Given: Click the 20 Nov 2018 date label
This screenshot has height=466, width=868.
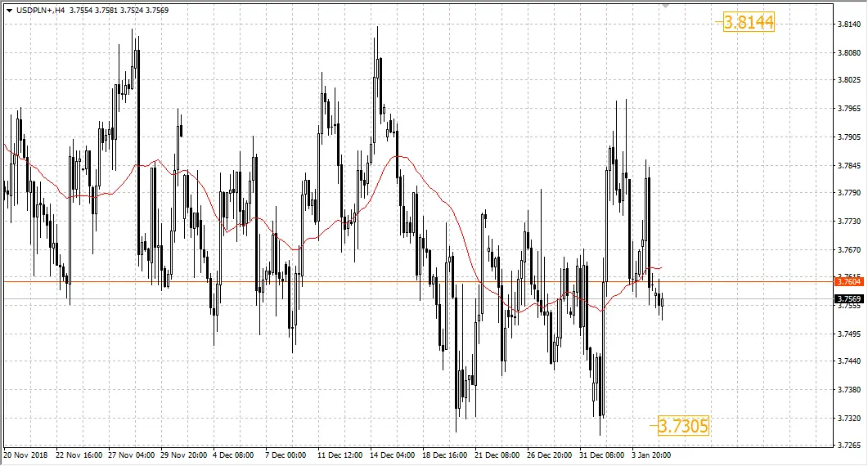Looking at the screenshot, I should click(25, 455).
